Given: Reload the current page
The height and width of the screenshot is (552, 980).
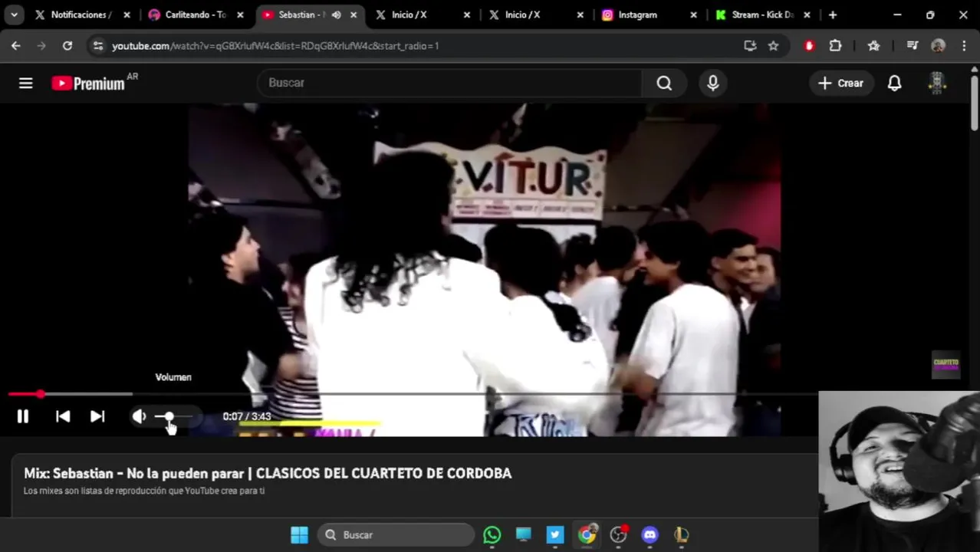Looking at the screenshot, I should pyautogui.click(x=67, y=46).
